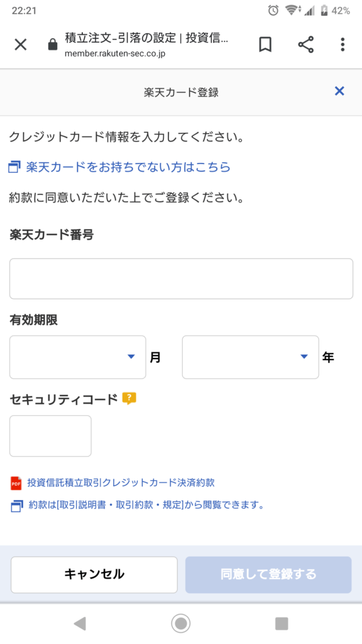Screen dimensions: 362x644
Task: Close the browser tab with X icon
Action: click(21, 45)
